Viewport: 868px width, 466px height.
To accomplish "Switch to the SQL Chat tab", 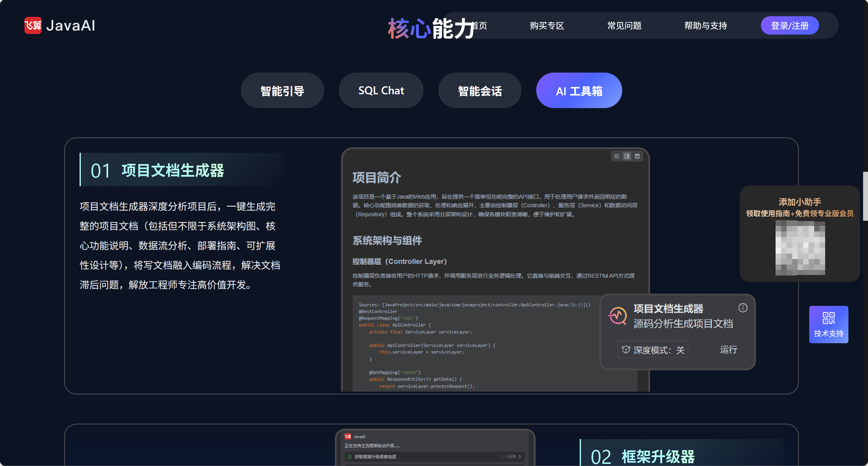I will point(381,90).
